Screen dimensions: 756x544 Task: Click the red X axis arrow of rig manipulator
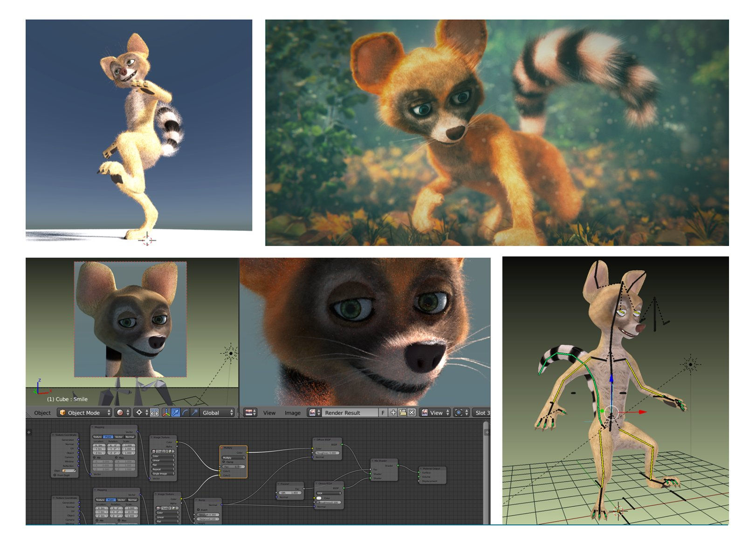(x=642, y=412)
